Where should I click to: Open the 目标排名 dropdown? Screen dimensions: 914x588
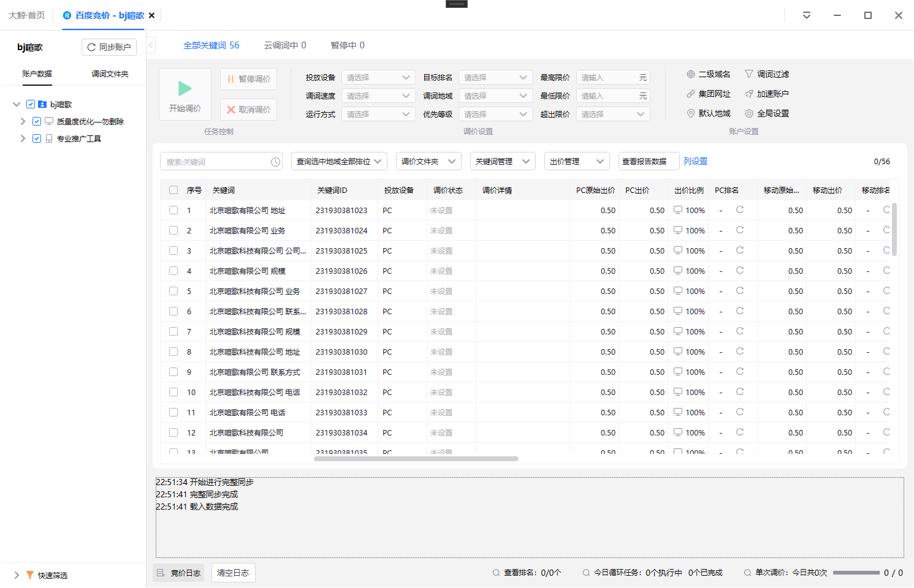(x=495, y=78)
